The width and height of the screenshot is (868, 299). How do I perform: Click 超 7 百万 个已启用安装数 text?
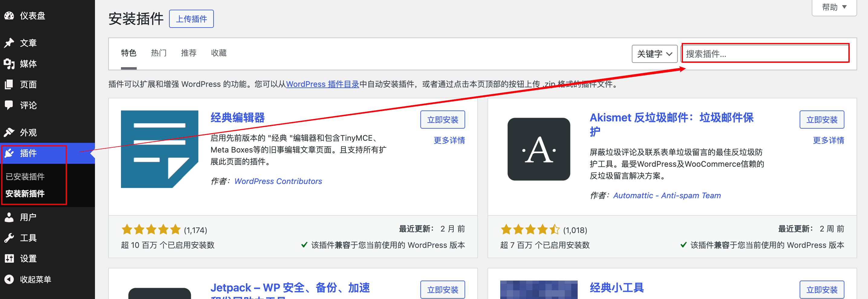point(545,245)
